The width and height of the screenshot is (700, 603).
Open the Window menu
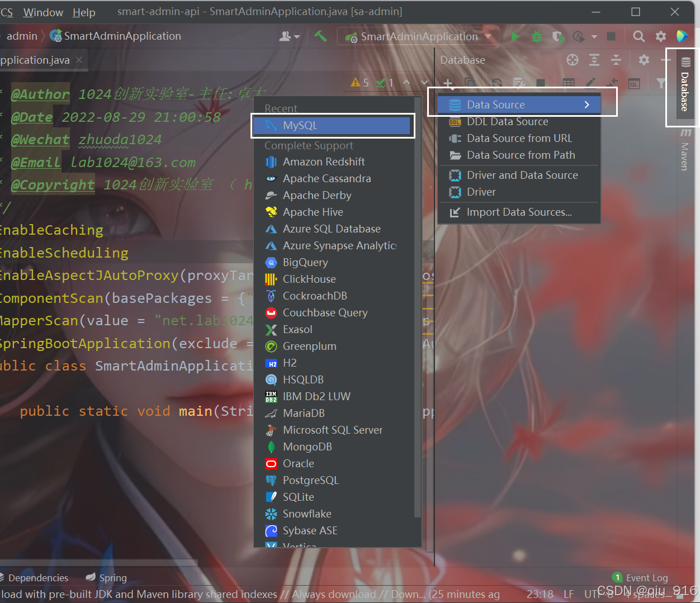click(x=43, y=12)
